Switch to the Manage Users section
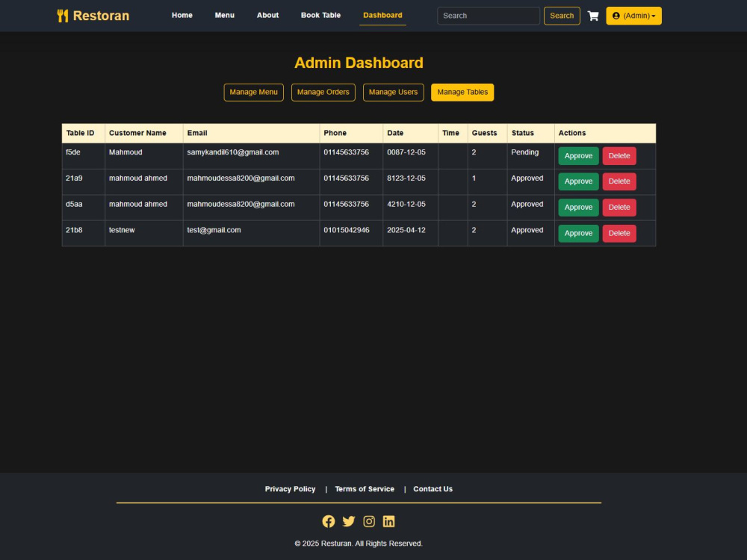Image resolution: width=747 pixels, height=560 pixels. (393, 93)
